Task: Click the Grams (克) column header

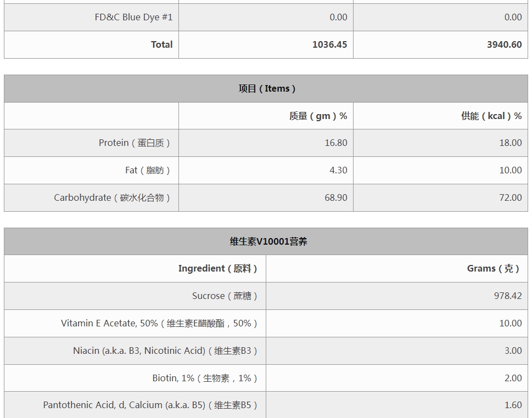Action: (x=494, y=268)
